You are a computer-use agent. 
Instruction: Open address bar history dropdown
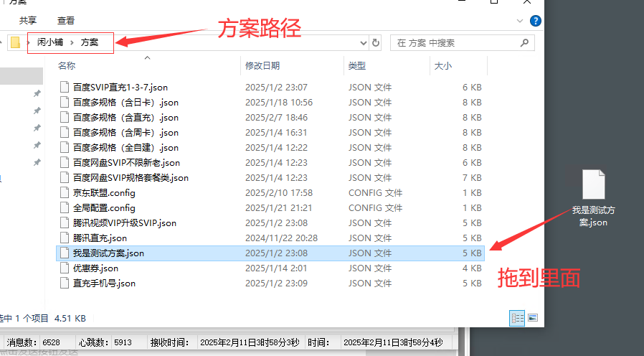point(363,43)
